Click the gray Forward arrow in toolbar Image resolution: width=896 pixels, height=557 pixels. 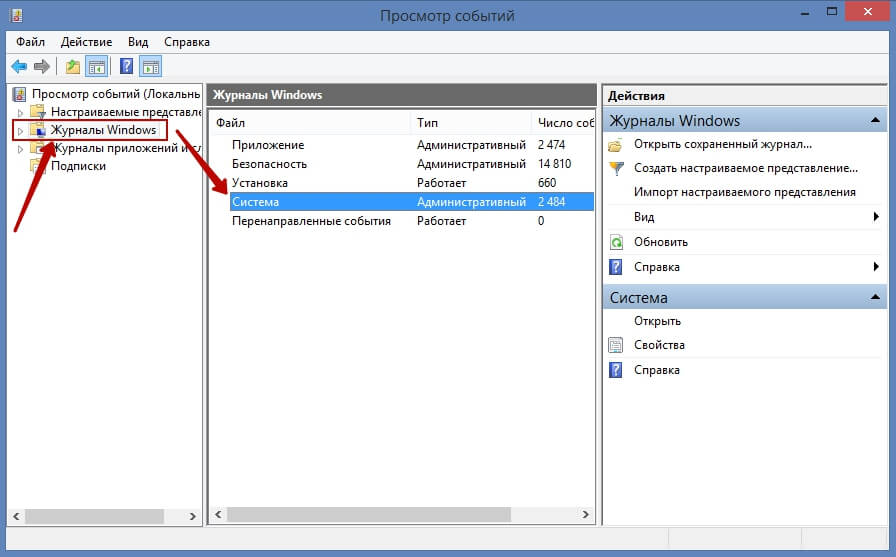(x=41, y=67)
